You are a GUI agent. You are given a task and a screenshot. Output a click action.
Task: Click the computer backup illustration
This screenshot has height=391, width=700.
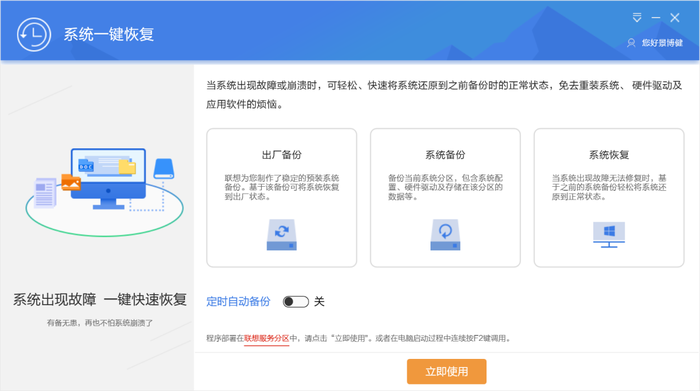click(x=104, y=192)
